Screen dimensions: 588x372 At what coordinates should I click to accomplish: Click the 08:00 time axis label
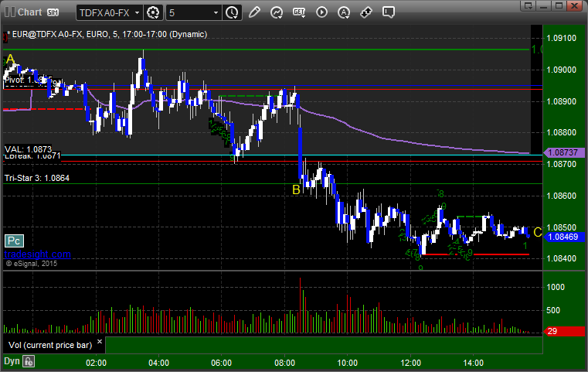pos(284,363)
